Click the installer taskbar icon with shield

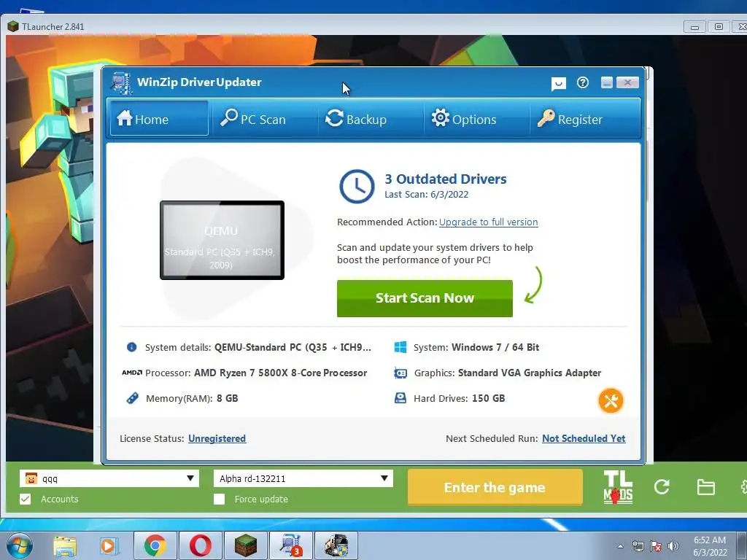(x=336, y=545)
